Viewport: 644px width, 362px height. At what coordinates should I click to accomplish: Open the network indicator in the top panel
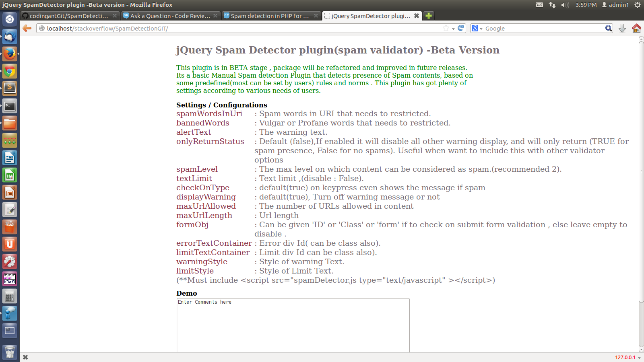click(x=552, y=5)
